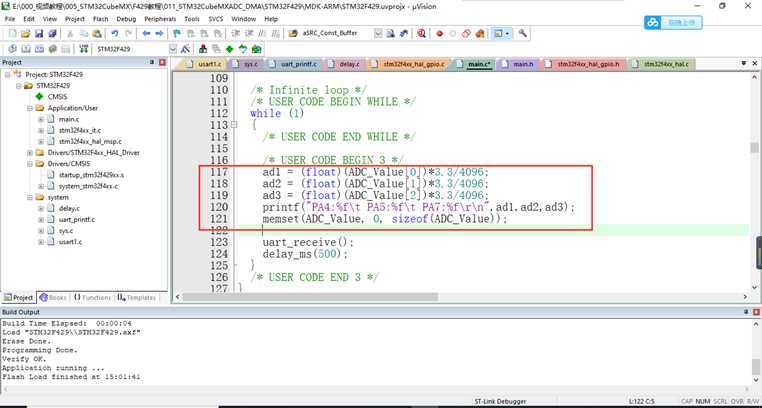The width and height of the screenshot is (762, 408).
Task: Click the Manage Project Items icon
Action: [x=203, y=49]
